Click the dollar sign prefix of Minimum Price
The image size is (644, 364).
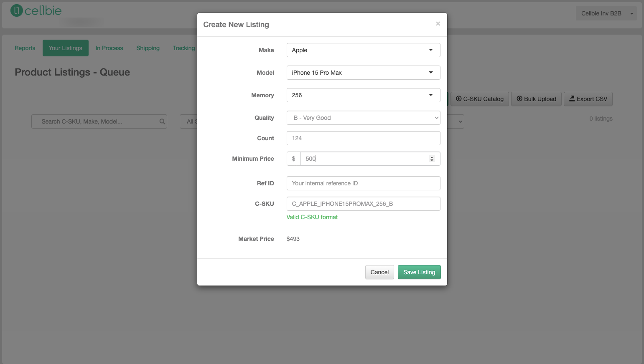point(294,159)
